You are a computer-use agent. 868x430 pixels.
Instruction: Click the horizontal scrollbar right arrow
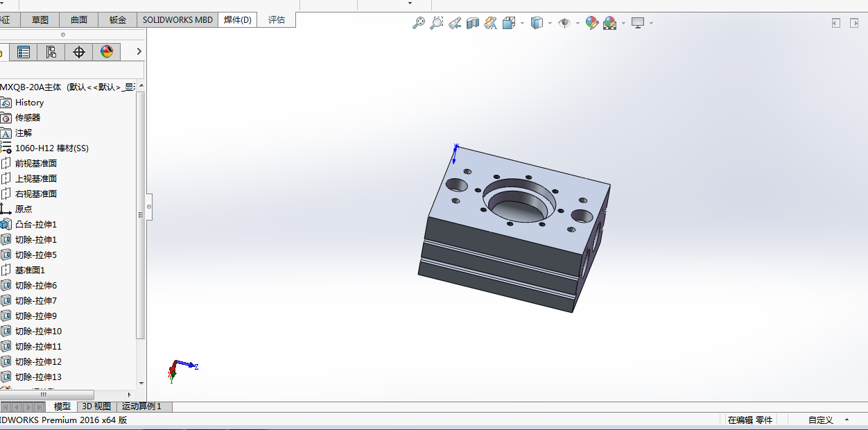[x=130, y=395]
